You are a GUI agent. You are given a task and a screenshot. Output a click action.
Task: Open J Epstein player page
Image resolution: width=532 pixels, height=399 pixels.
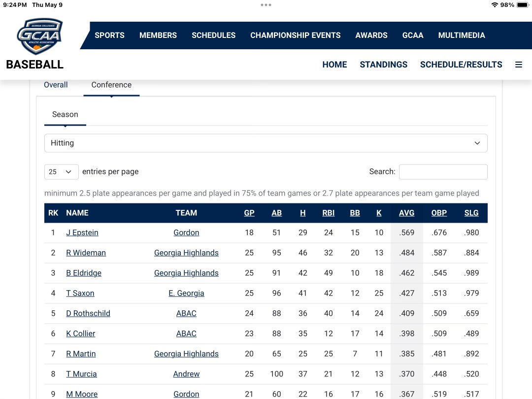[x=82, y=233]
